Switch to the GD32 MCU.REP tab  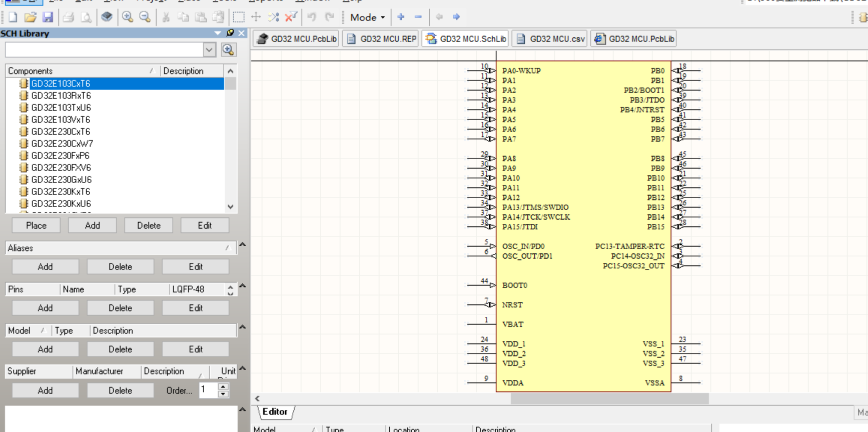pyautogui.click(x=381, y=39)
